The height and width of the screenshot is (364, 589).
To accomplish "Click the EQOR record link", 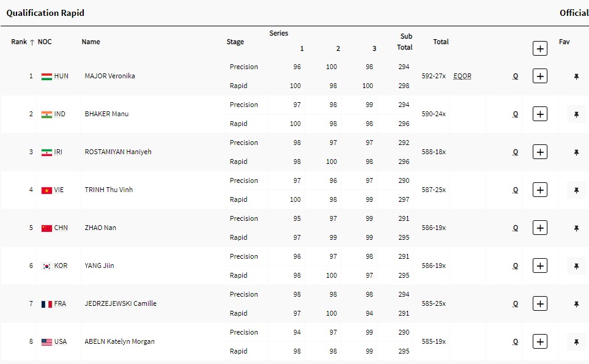I will [x=462, y=76].
